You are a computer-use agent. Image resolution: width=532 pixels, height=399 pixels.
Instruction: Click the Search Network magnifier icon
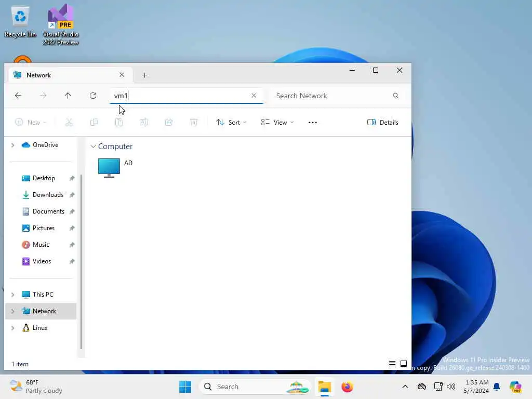[x=395, y=96]
